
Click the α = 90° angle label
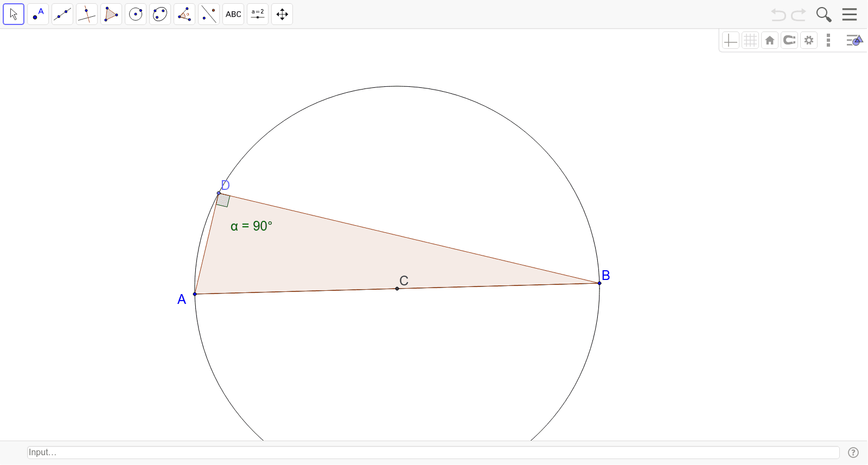(x=251, y=226)
